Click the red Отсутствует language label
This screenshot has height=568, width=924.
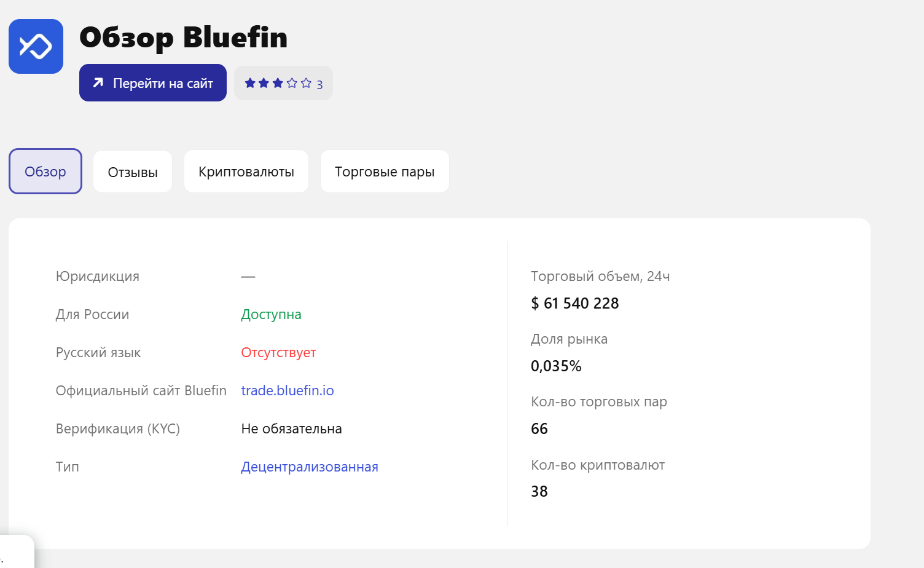278,352
